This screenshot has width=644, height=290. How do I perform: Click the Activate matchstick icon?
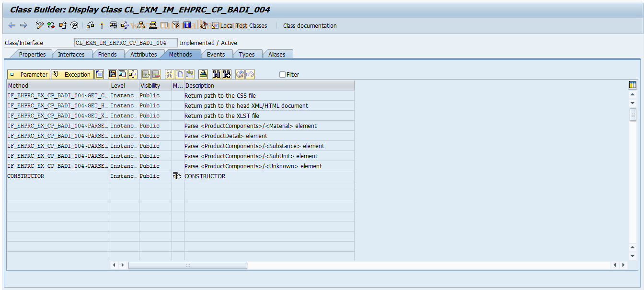pyautogui.click(x=102, y=25)
